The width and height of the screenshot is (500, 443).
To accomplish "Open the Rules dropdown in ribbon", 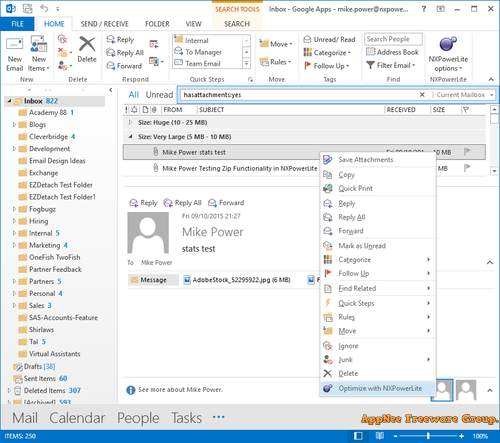I will (x=275, y=62).
